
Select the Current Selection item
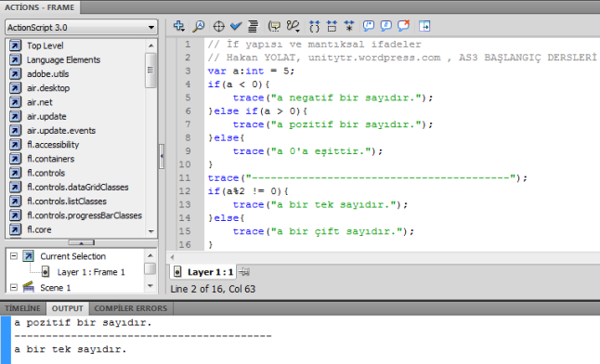tap(73, 256)
